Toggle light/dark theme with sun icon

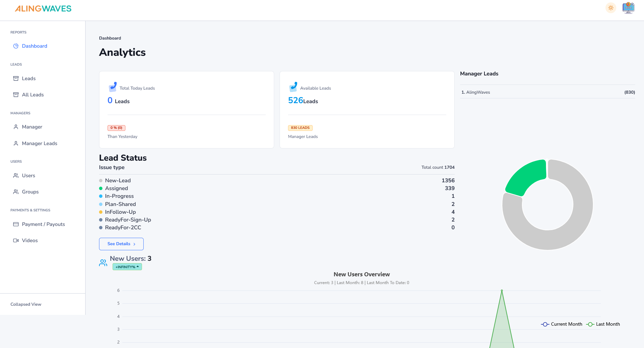point(611,8)
